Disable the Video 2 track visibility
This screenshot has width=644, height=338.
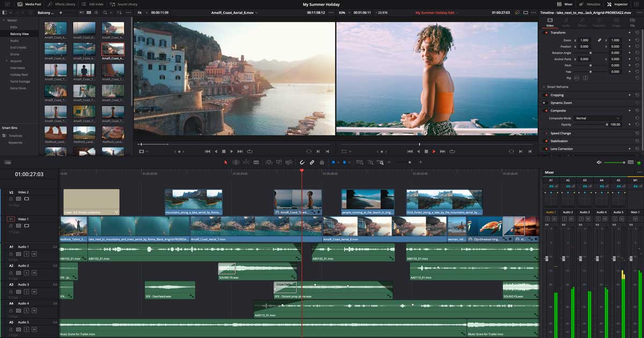26,199
